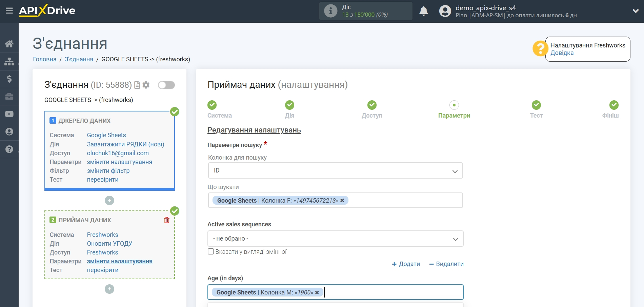Viewport: 644px width, 307px height.
Task: Open connection settings gear icon
Action: (x=146, y=85)
